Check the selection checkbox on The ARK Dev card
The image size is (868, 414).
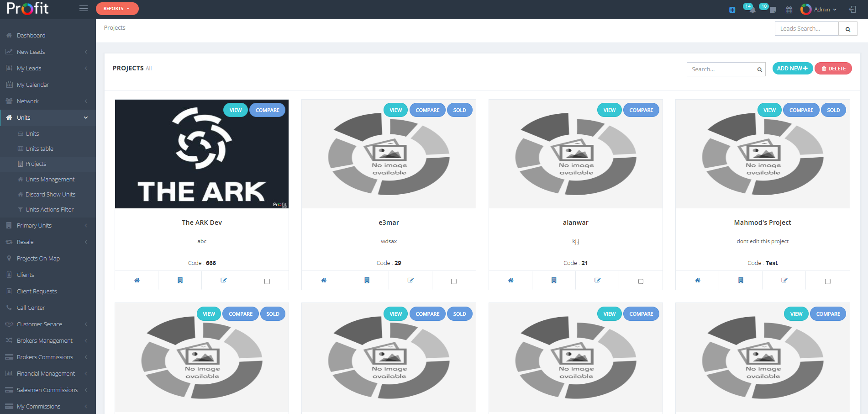[267, 281]
